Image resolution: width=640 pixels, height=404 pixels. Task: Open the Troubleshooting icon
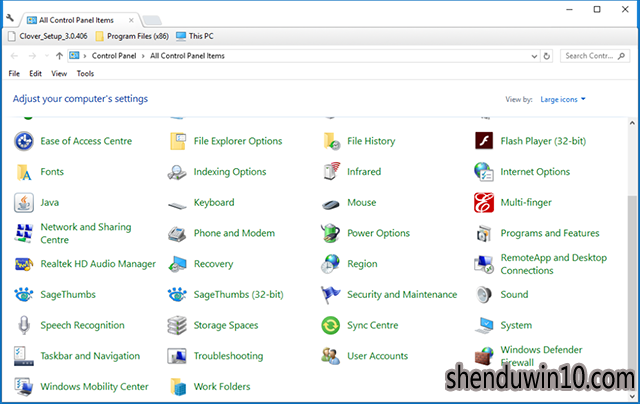coord(178,356)
